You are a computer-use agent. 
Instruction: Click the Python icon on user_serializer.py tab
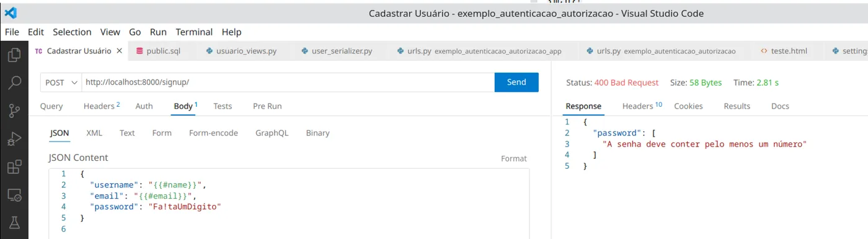(x=304, y=51)
